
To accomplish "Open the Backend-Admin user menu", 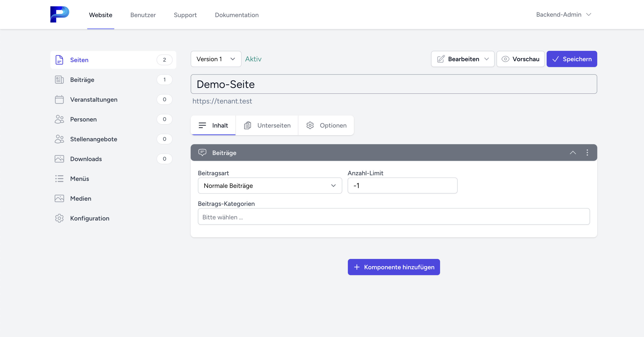I will click(x=563, y=15).
